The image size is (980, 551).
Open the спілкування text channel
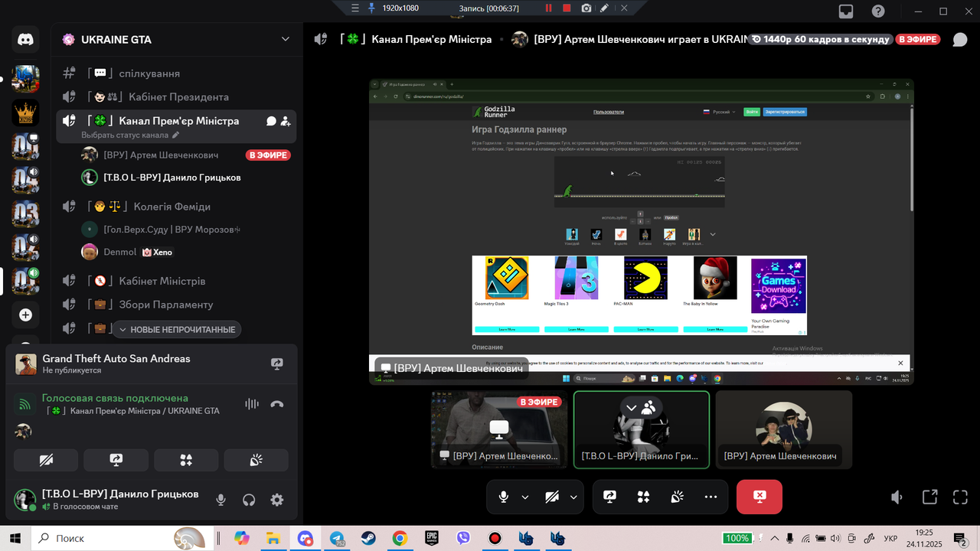[176, 73]
